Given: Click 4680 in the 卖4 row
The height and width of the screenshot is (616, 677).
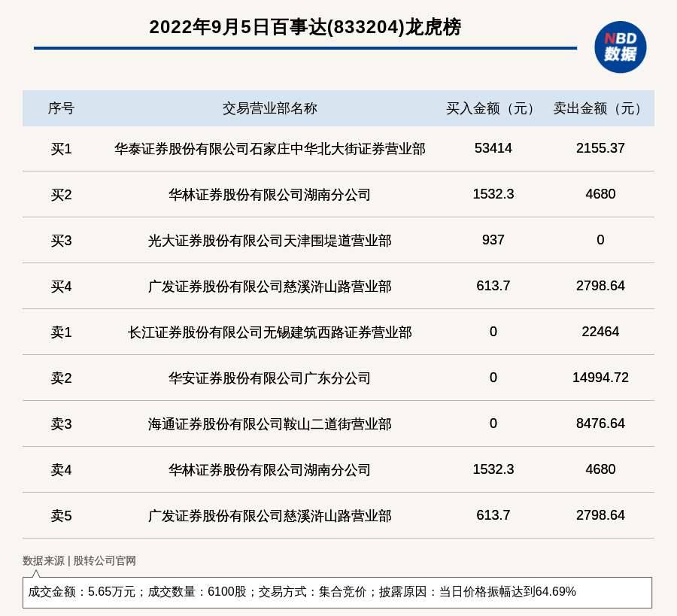Looking at the screenshot, I should (600, 469).
